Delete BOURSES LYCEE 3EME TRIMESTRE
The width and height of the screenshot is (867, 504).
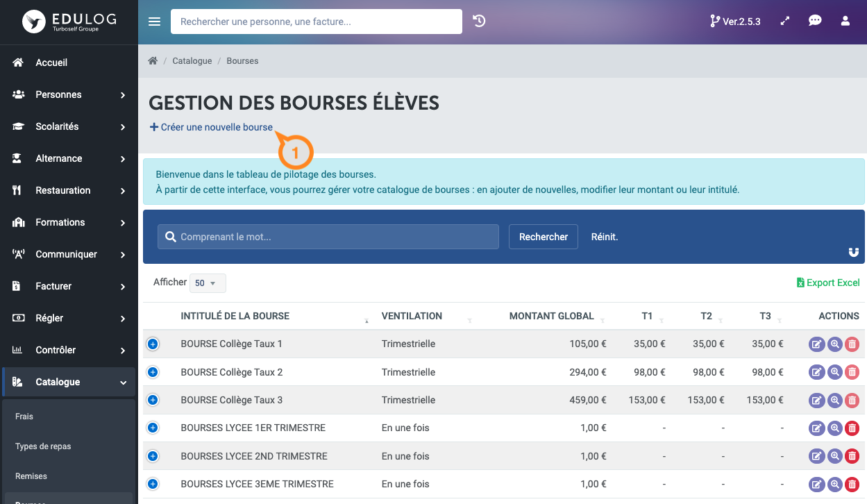click(852, 485)
